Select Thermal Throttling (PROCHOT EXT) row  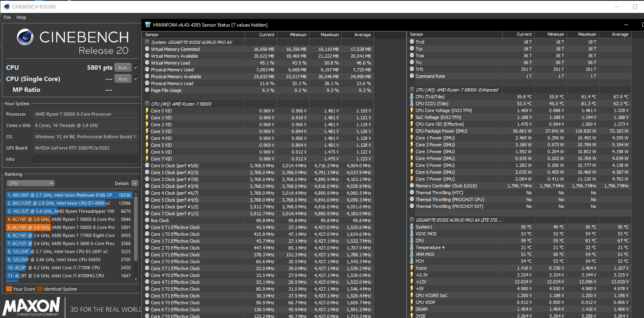coord(520,206)
